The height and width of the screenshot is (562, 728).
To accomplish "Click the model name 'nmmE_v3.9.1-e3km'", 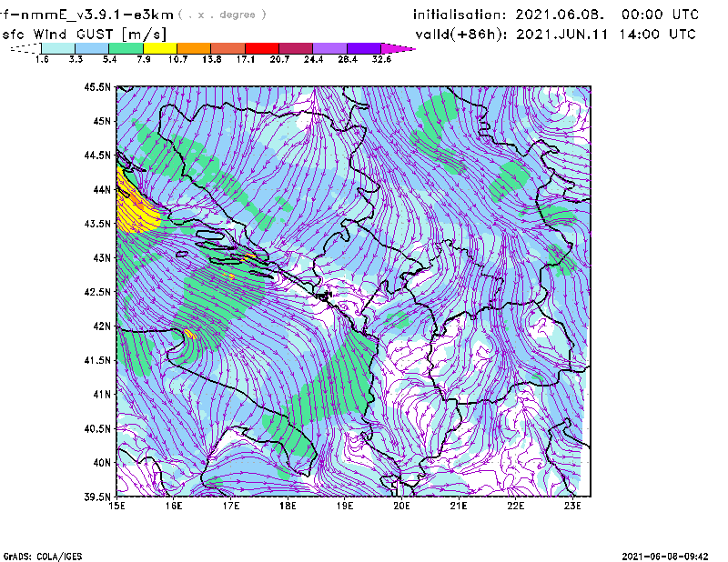I will [x=96, y=15].
